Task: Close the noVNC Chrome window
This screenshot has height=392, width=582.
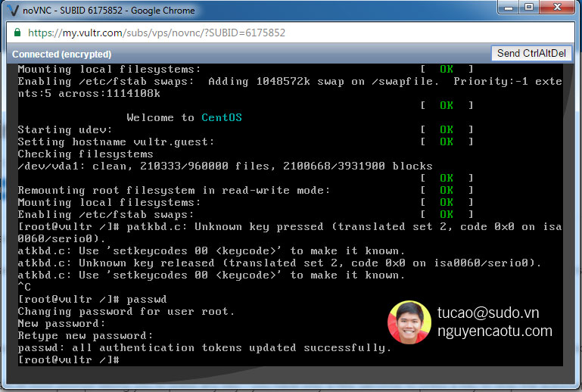Action: pos(557,7)
